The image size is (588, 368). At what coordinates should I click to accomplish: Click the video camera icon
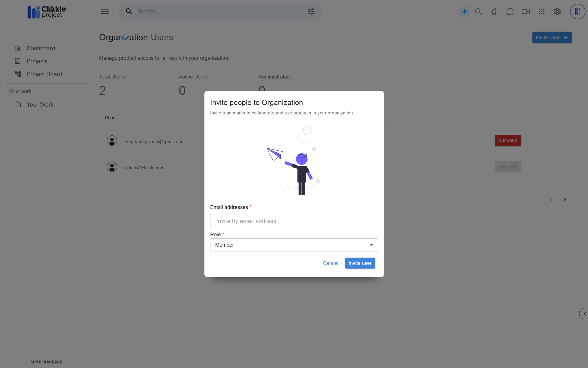pyautogui.click(x=526, y=11)
